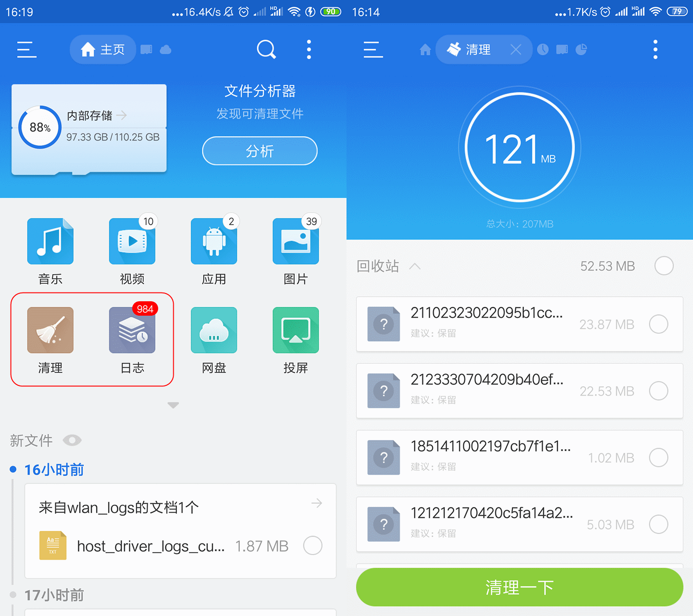Expand more categories with down triangle
The image size is (693, 616).
pyautogui.click(x=173, y=405)
